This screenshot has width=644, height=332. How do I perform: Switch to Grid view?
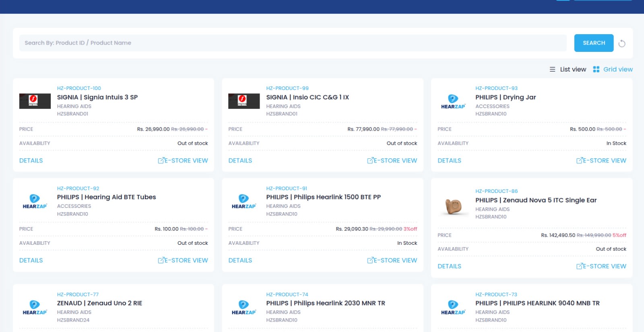click(613, 69)
